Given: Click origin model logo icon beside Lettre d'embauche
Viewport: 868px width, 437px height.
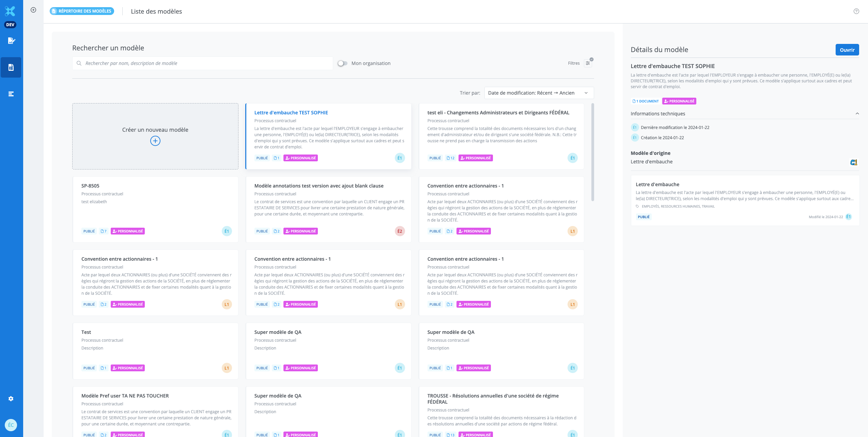Looking at the screenshot, I should click(853, 162).
